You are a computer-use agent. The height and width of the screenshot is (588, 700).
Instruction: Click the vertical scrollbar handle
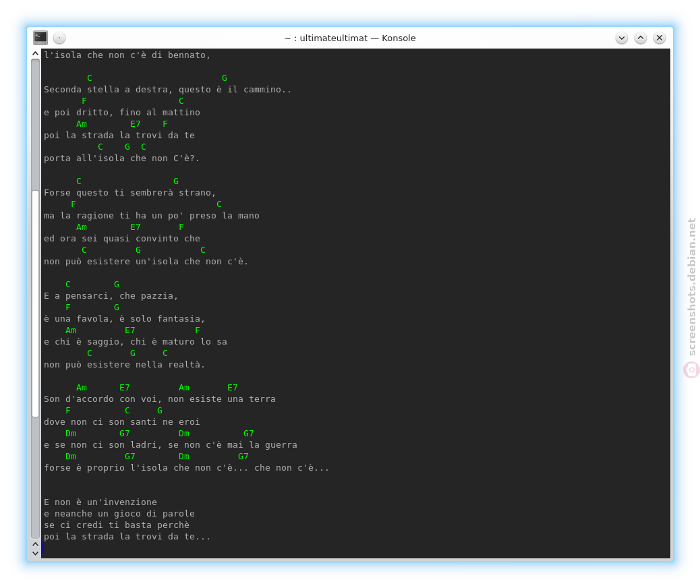pos(35,303)
